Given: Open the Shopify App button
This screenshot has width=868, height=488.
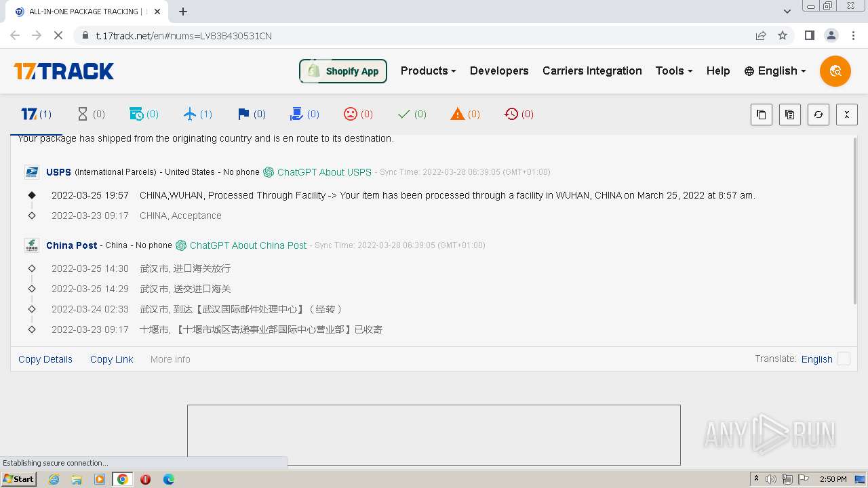Looking at the screenshot, I should pyautogui.click(x=343, y=71).
